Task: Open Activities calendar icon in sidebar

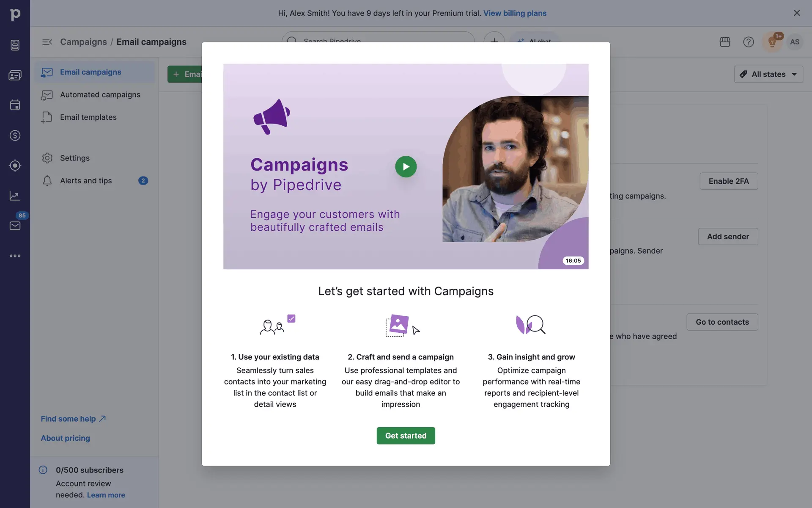Action: coord(15,105)
